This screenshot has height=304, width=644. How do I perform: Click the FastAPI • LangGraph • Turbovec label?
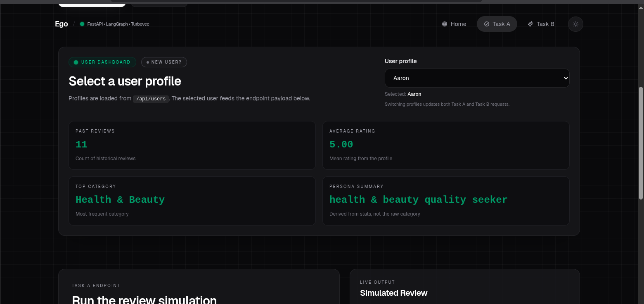(118, 24)
